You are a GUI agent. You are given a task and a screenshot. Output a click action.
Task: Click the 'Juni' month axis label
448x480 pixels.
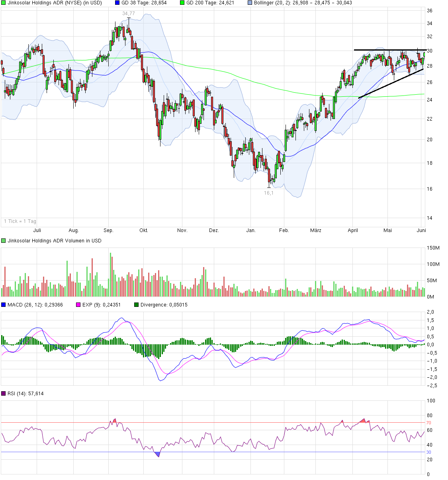(421, 230)
